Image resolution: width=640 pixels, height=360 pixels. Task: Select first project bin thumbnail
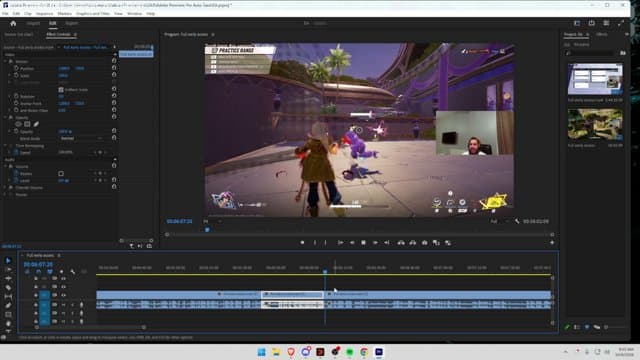pyautogui.click(x=595, y=79)
